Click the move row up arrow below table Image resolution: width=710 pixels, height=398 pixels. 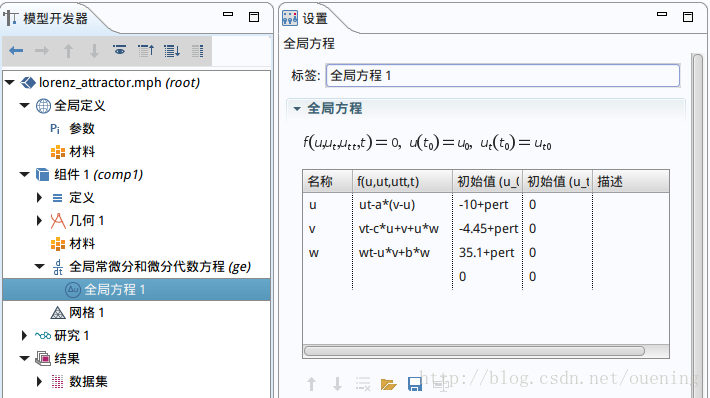(311, 384)
